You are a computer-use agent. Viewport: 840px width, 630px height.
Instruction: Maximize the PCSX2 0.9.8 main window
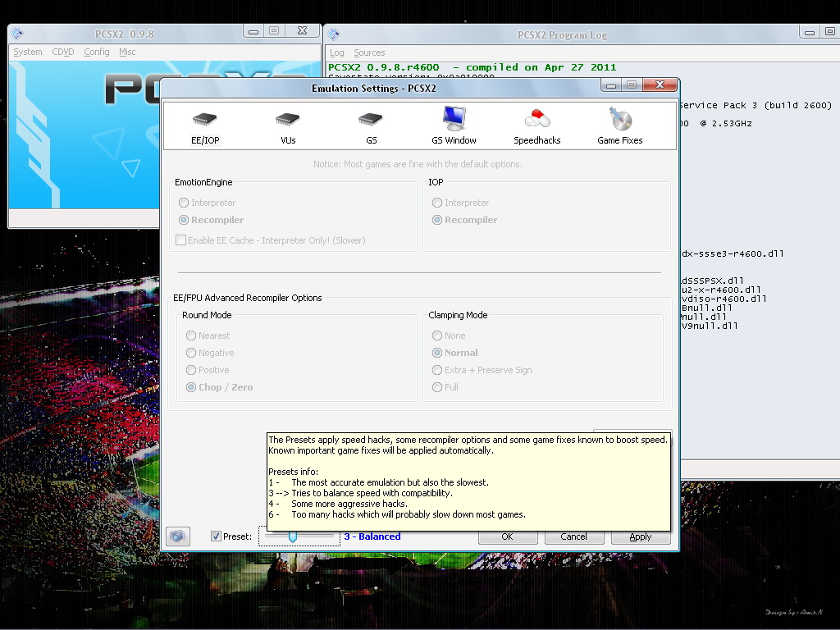pyautogui.click(x=274, y=30)
